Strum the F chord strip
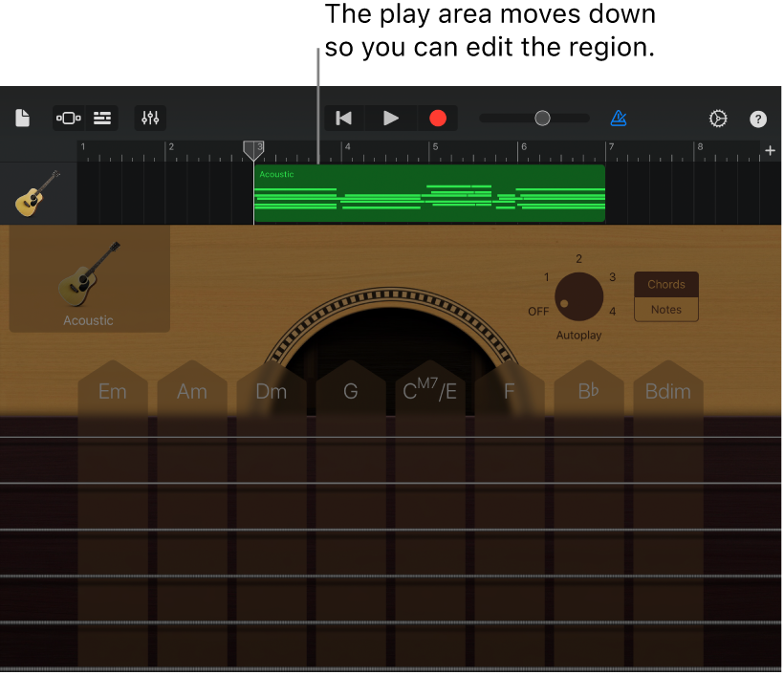784x675 pixels. click(510, 515)
